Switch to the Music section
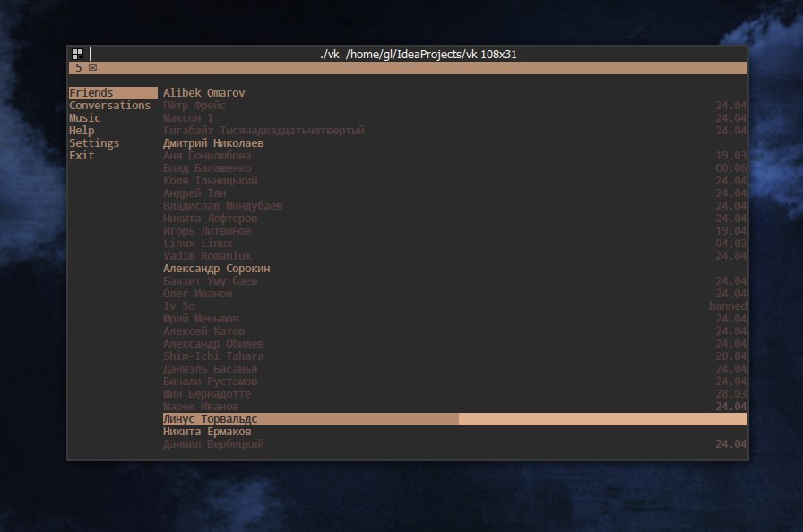Screen dimensions: 803x532 85,117
